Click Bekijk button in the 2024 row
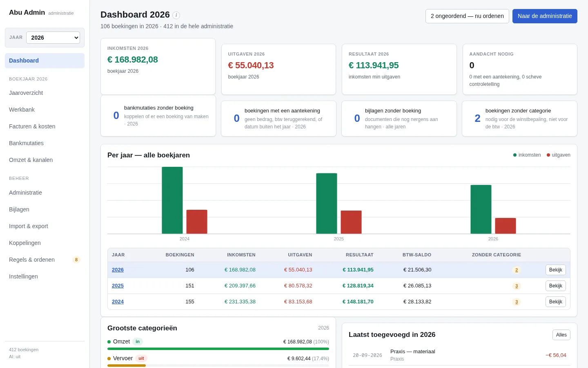Image resolution: width=588 pixels, height=368 pixels. 556,302
